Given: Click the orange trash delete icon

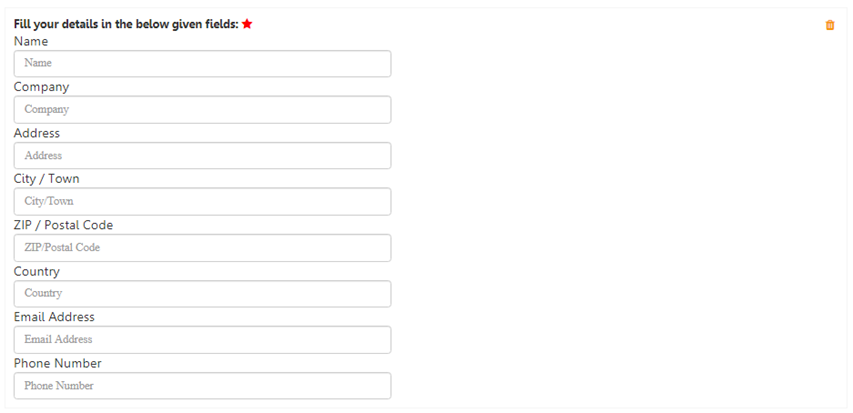Looking at the screenshot, I should point(829,25).
